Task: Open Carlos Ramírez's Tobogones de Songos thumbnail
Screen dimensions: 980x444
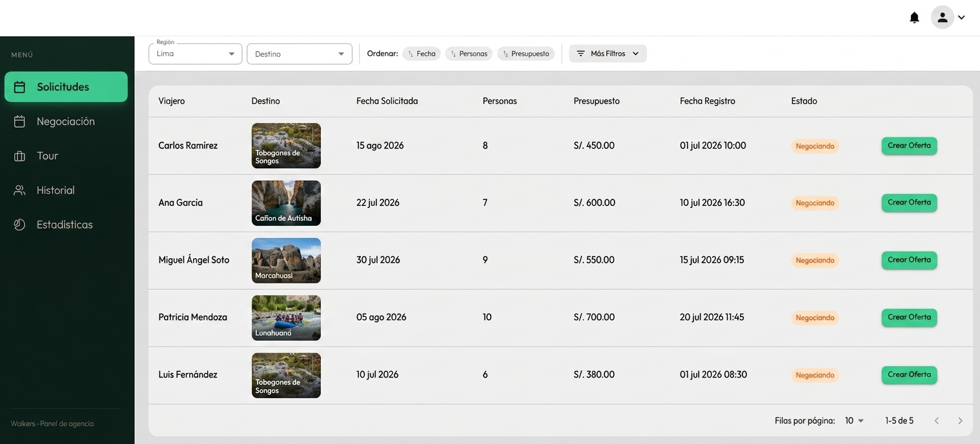Action: tap(286, 146)
